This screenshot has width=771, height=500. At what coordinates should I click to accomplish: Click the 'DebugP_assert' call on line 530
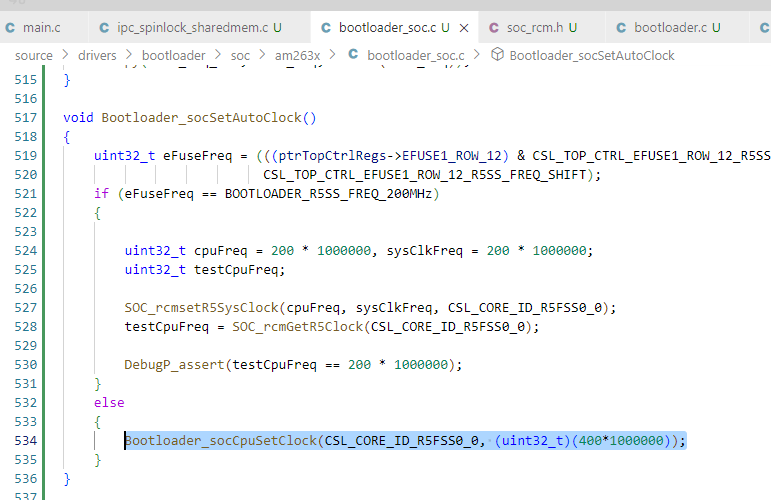click(x=174, y=365)
